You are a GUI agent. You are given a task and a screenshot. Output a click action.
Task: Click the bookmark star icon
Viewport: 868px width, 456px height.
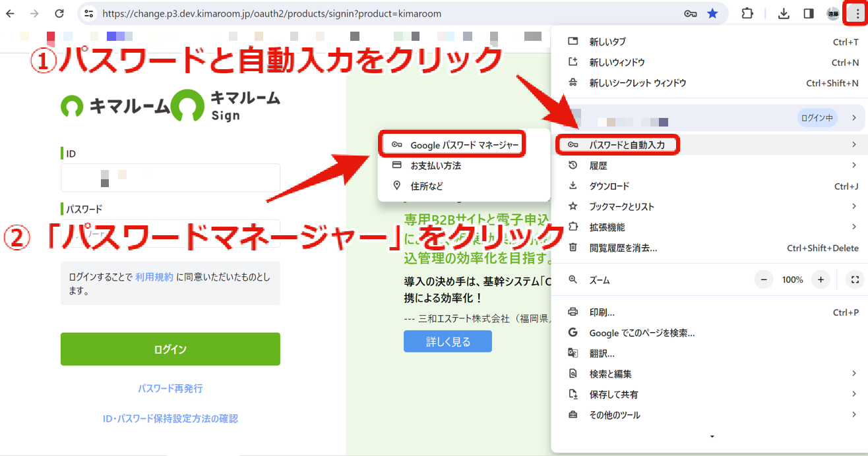tap(712, 14)
